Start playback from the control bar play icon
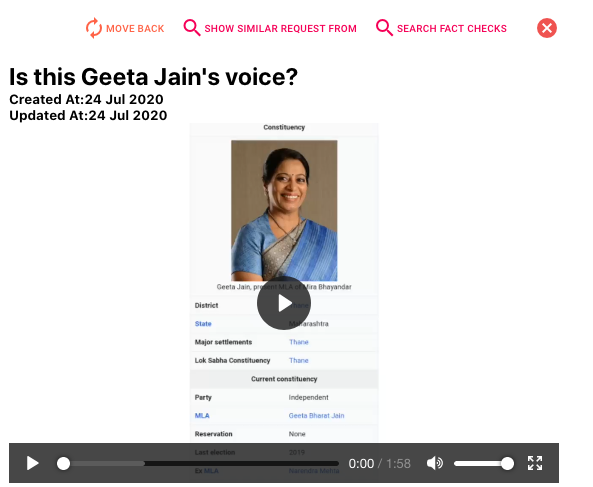Screen dimensions: 593x487 33,463
